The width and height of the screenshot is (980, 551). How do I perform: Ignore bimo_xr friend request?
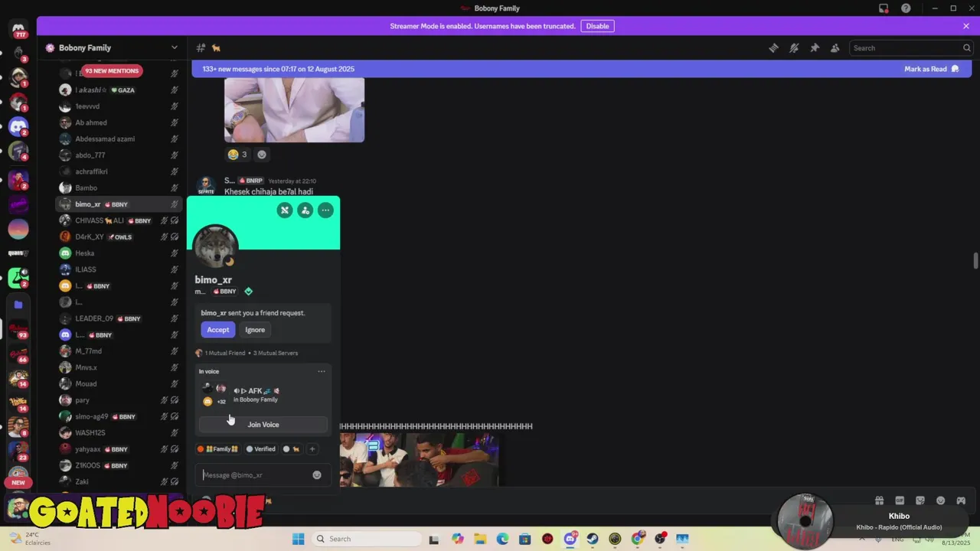255,330
